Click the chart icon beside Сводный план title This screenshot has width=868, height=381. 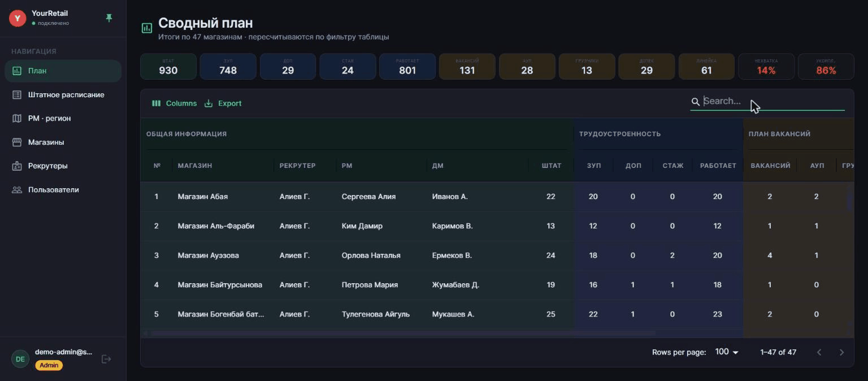147,28
